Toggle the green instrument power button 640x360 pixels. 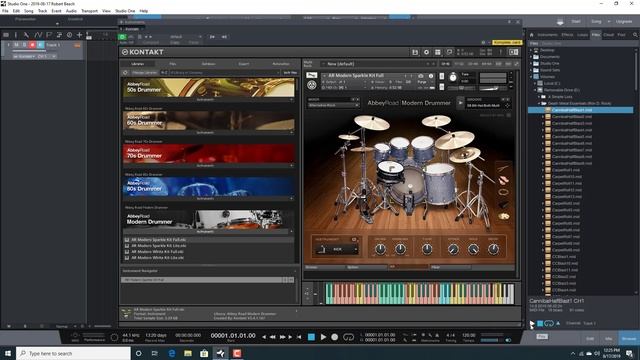122,37
